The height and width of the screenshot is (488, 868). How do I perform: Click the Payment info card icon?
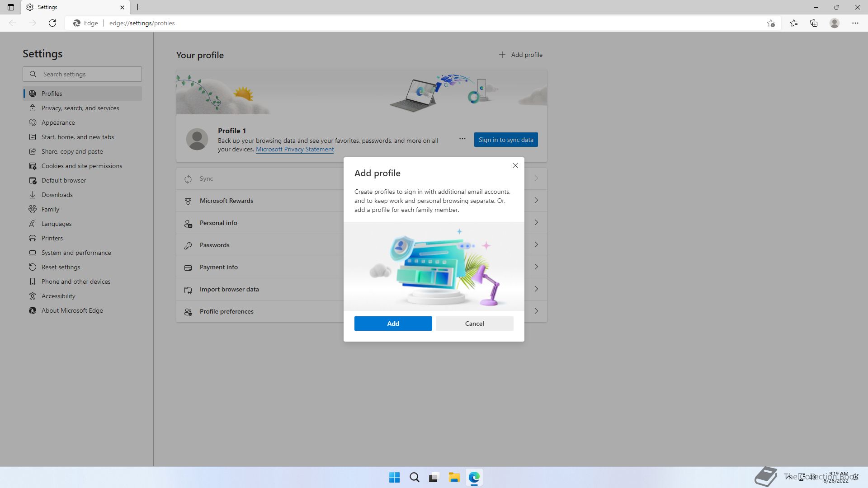tap(188, 267)
